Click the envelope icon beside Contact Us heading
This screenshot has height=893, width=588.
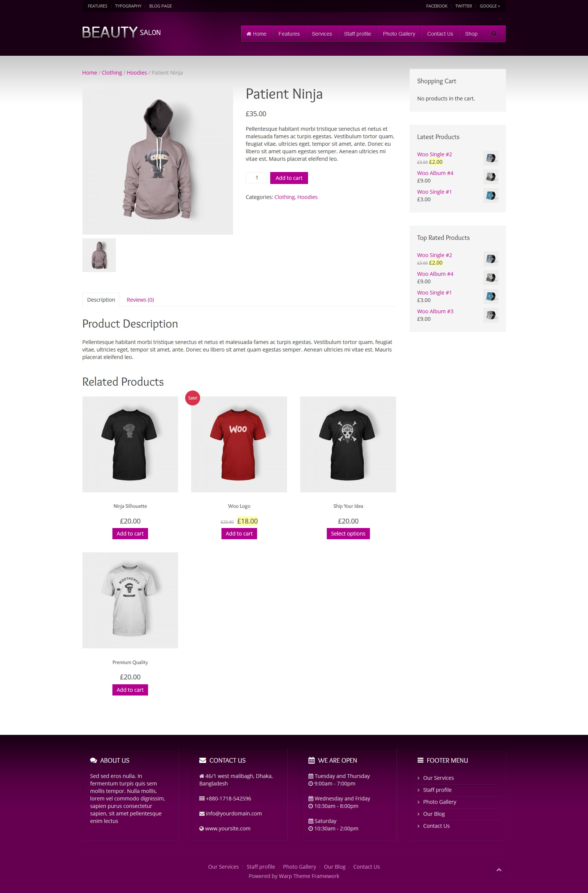[203, 760]
